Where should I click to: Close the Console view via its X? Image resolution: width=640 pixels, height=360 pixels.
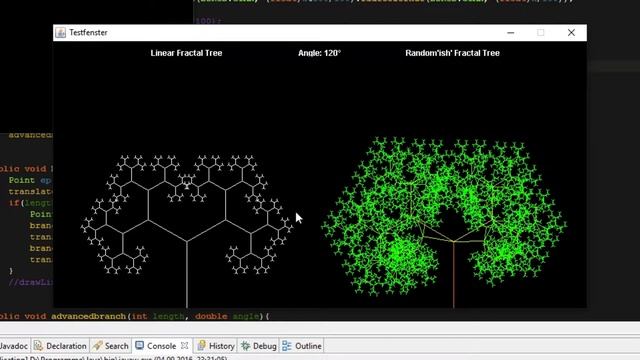(184, 345)
